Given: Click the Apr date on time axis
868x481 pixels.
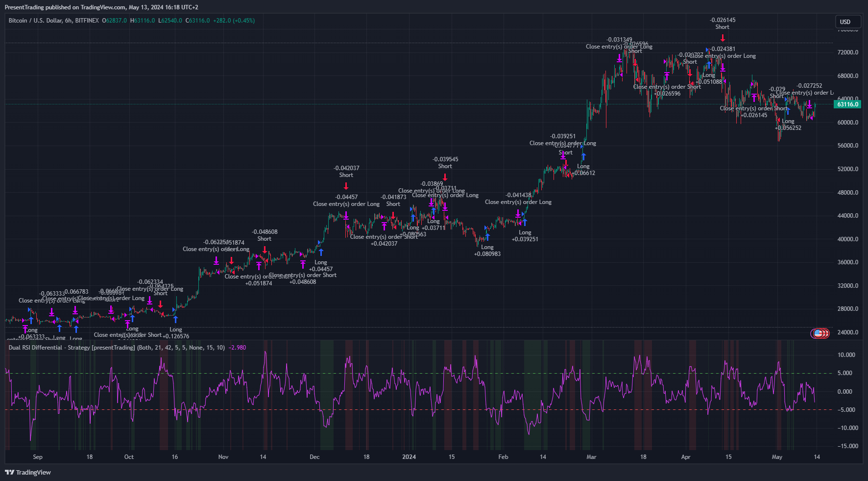Looking at the screenshot, I should click(x=686, y=457).
